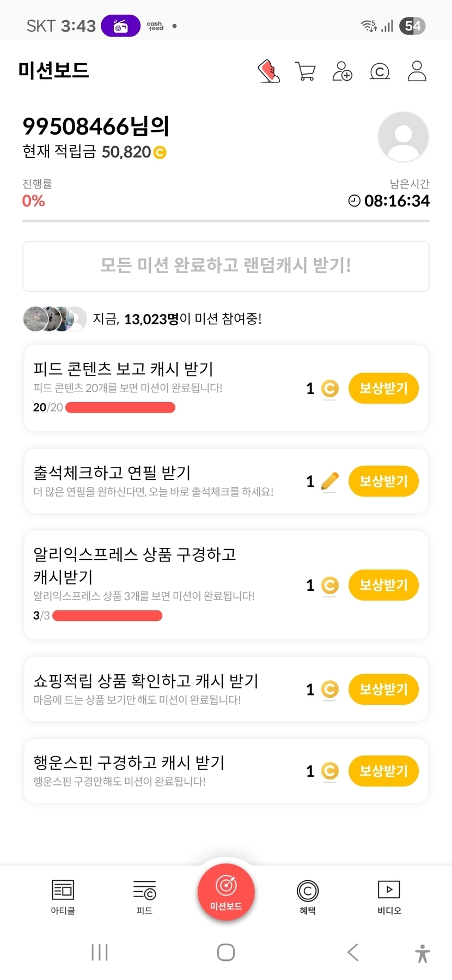
Task: Claim reward for 피드 콘텐츠 mission
Action: point(383,389)
